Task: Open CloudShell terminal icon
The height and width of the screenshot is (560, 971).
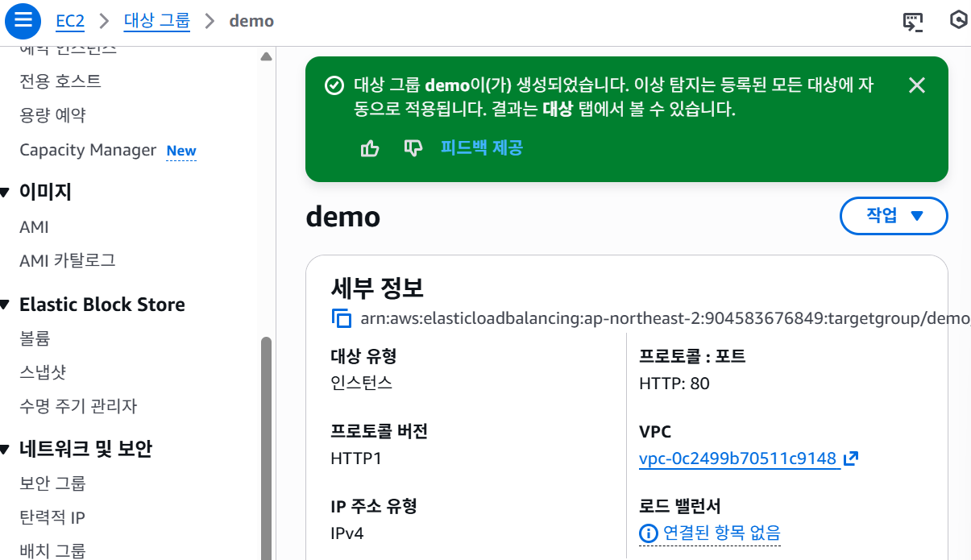Action: click(x=912, y=22)
